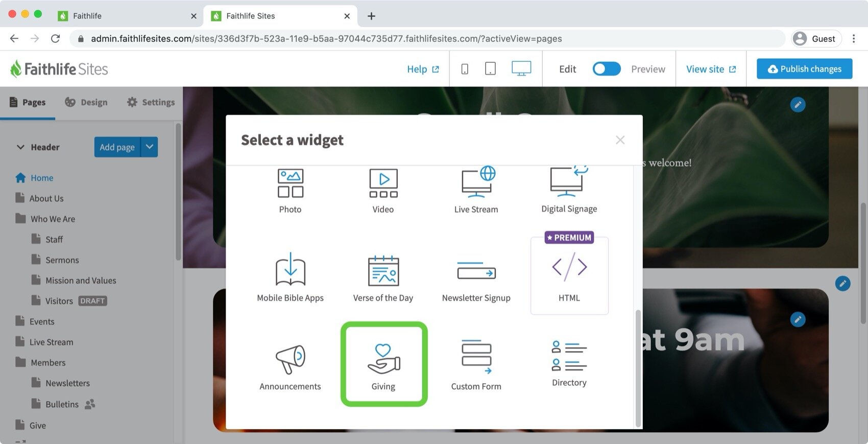The width and height of the screenshot is (868, 444).
Task: Add the Mobile Bible Apps widget
Action: tap(290, 276)
